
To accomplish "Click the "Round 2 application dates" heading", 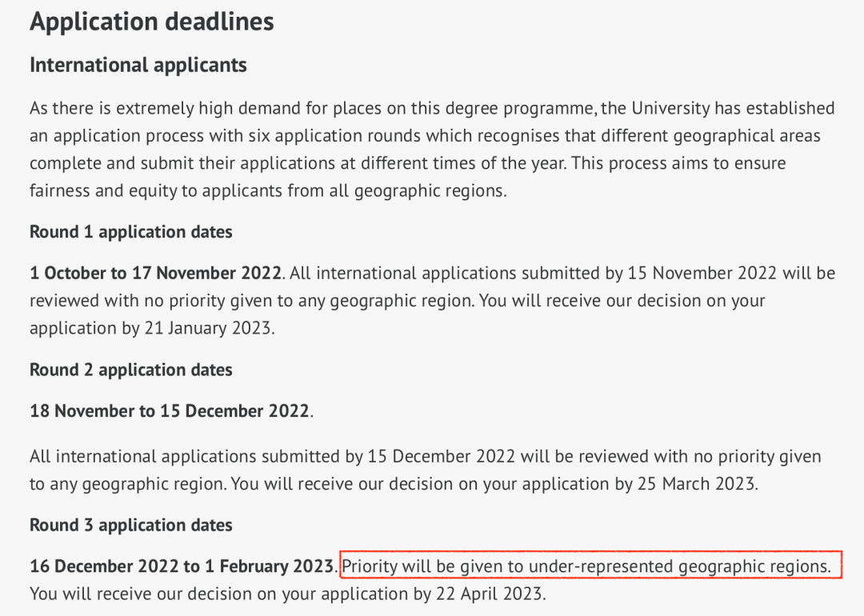I will (131, 370).
